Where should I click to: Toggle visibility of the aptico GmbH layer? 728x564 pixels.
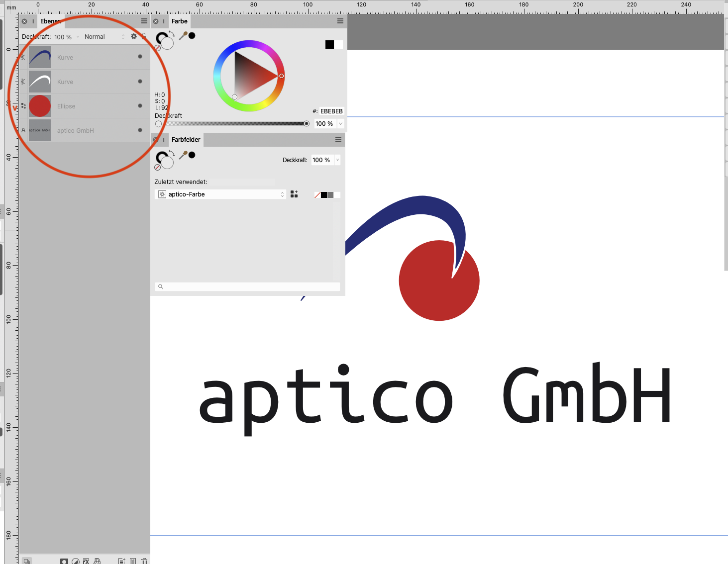140,130
